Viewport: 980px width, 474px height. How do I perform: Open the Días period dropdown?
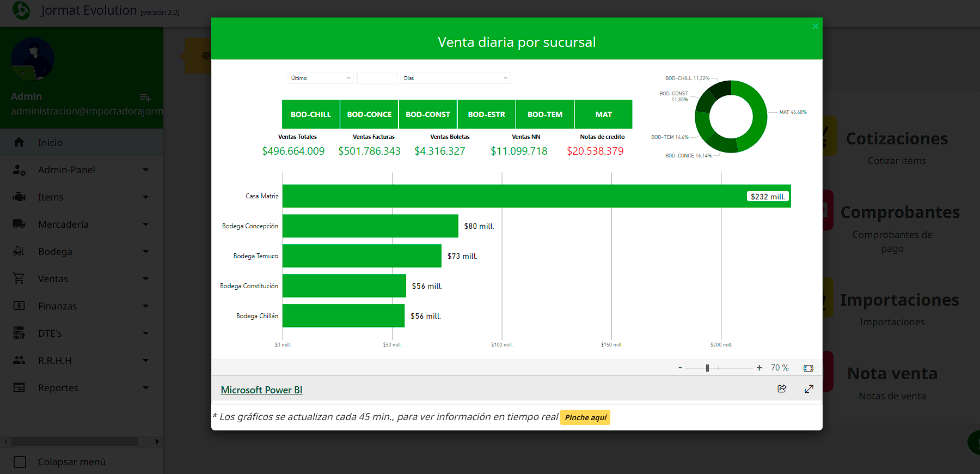(x=455, y=78)
